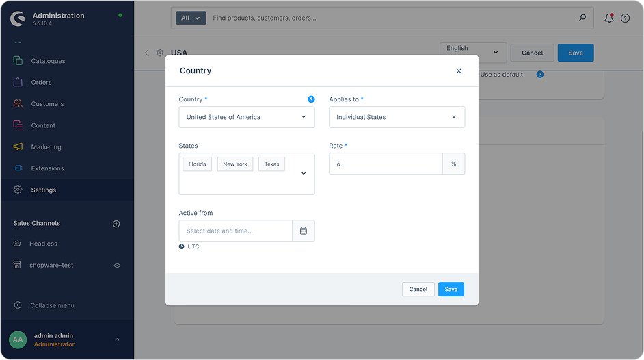This screenshot has height=360, width=644.
Task: Open the All search filter dropdown
Action: click(x=191, y=18)
